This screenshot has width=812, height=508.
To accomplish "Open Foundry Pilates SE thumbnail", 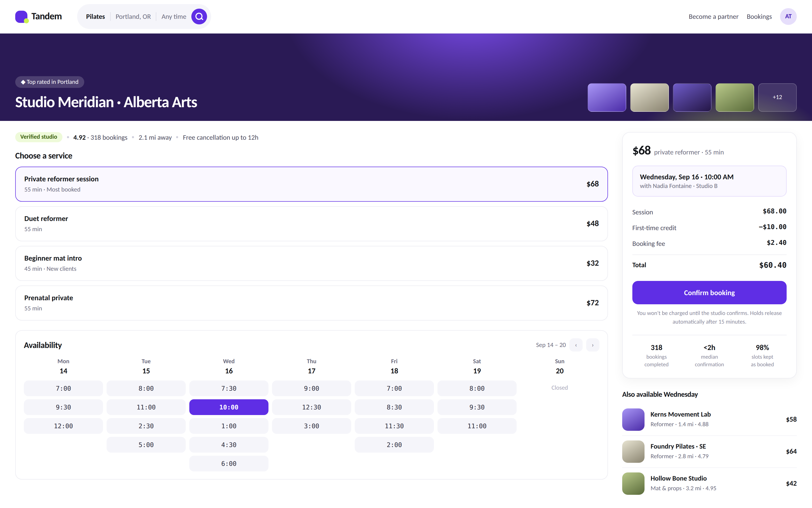I will [x=633, y=452].
